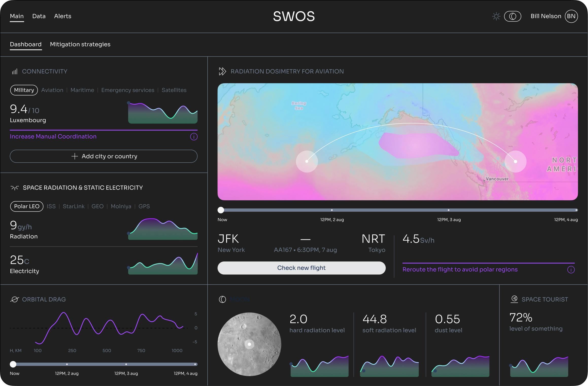
Task: Click the Check new flight button
Action: click(301, 268)
